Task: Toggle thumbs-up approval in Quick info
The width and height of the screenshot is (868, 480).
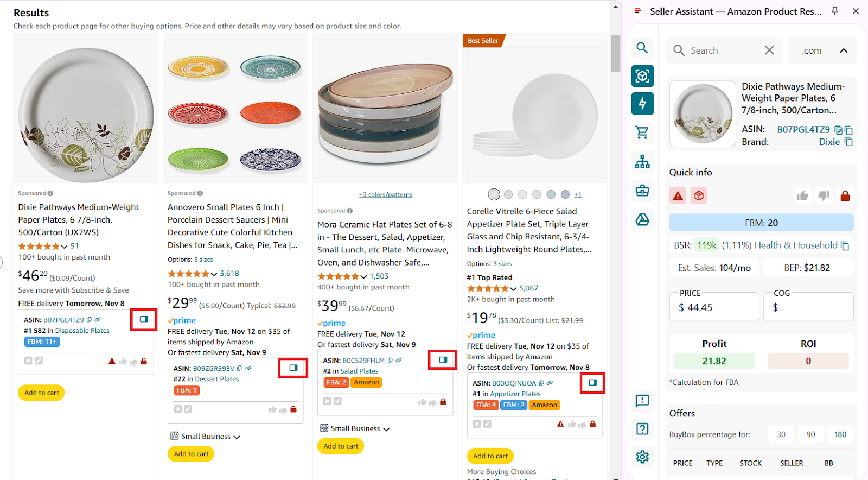Action: [x=803, y=195]
